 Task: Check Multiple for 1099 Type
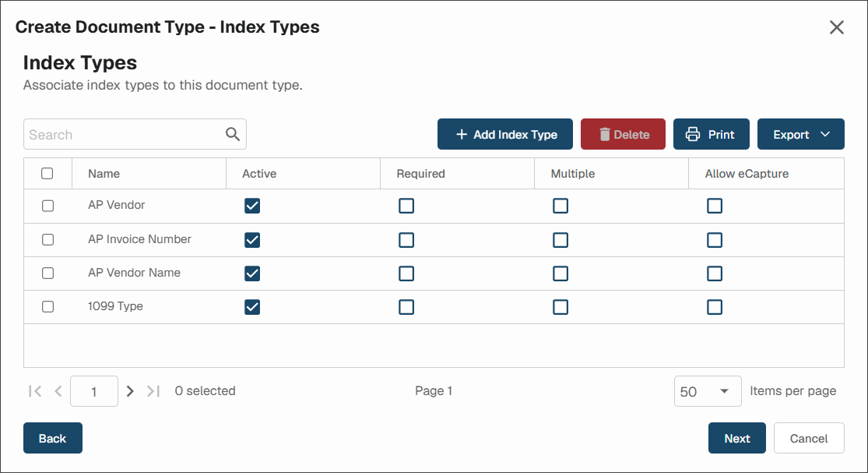tap(561, 307)
